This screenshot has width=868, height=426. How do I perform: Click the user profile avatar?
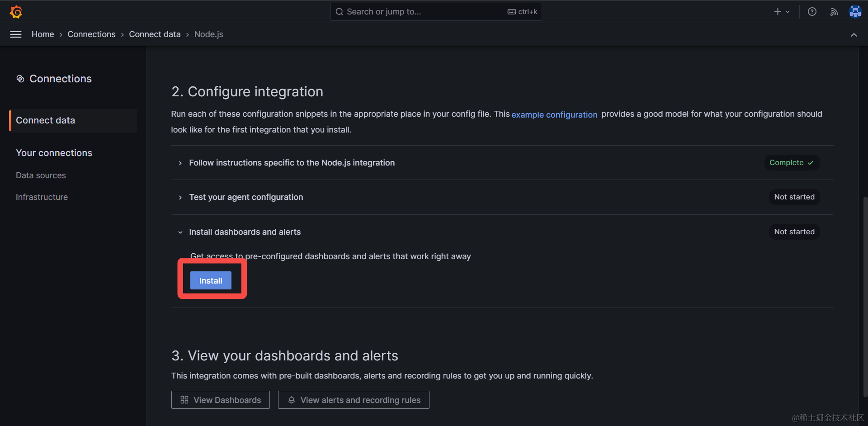click(855, 12)
